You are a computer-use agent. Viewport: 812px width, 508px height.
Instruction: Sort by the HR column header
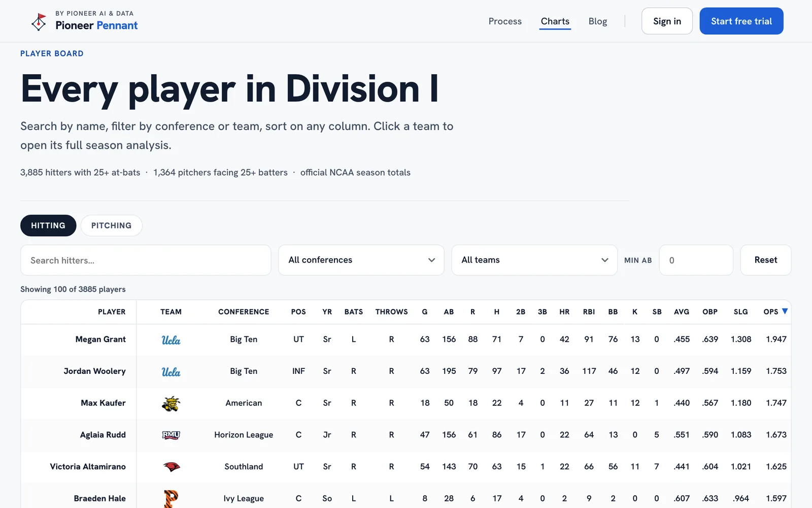[x=564, y=312]
